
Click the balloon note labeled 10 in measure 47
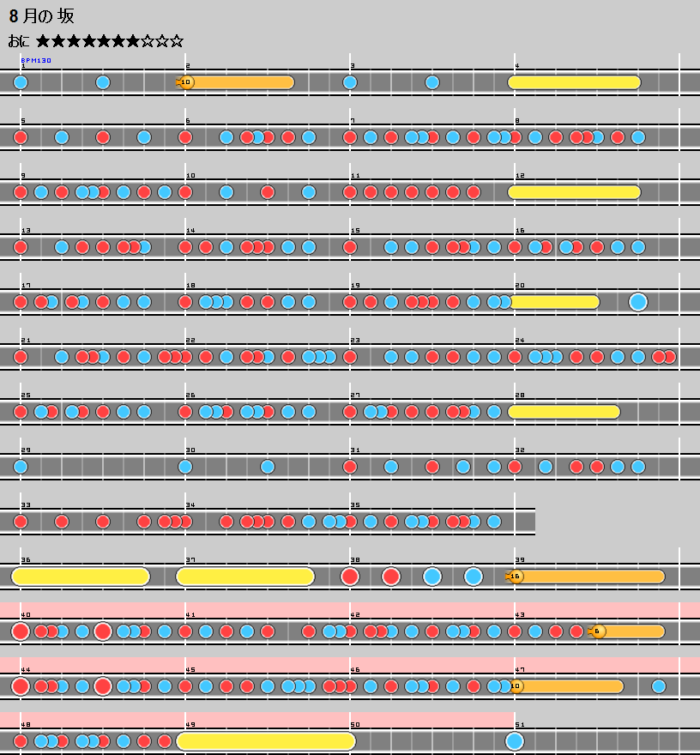tap(516, 686)
